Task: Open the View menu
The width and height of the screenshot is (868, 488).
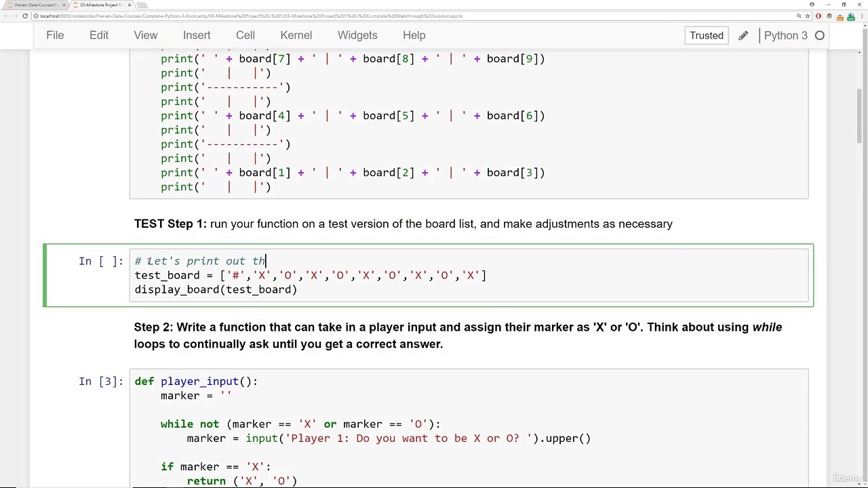Action: click(x=146, y=35)
